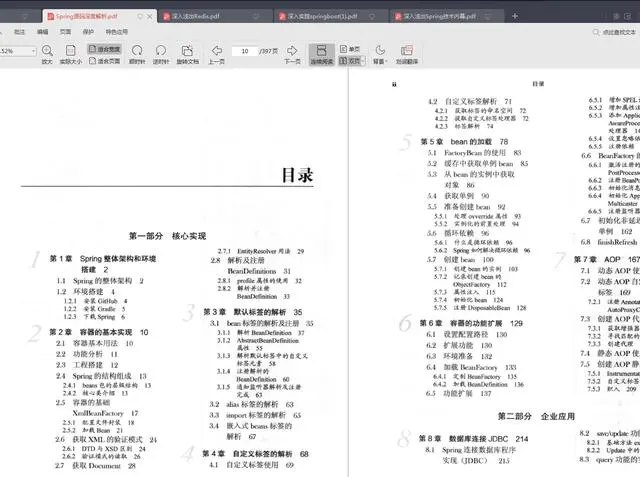Open the zoom percentage dropdown showing 52%
The height and width of the screenshot is (477, 640).
click(x=33, y=51)
